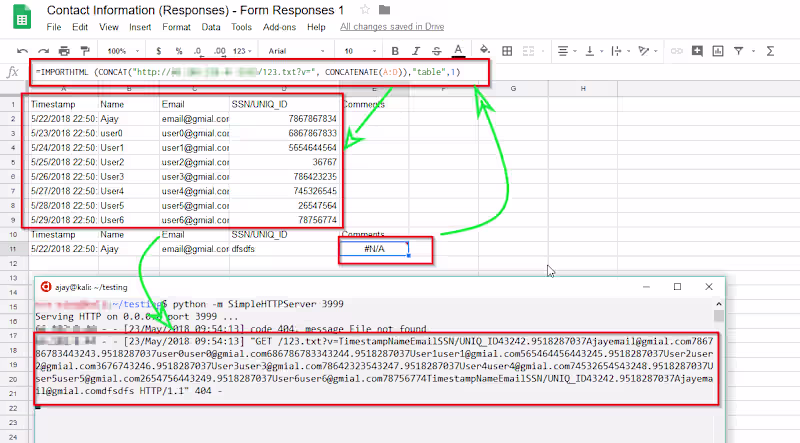This screenshot has width=800, height=443.
Task: Open text wrapping dropdown
Action: (x=621, y=51)
